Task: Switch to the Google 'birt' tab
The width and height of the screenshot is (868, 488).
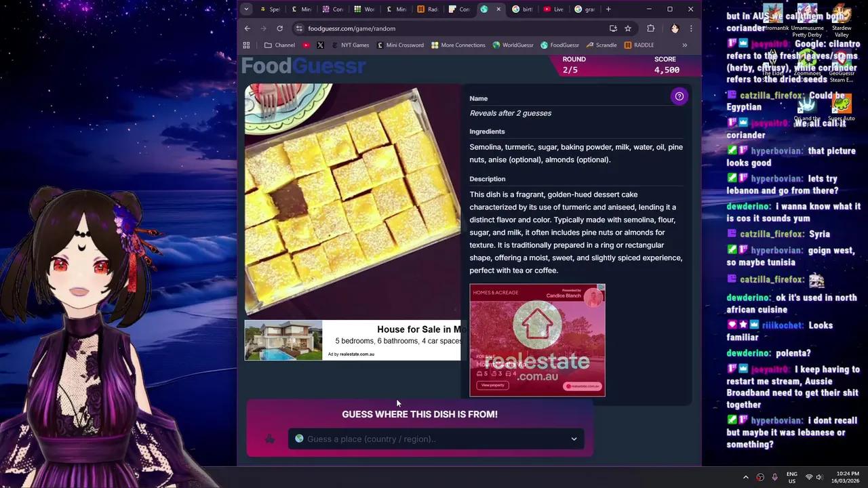Action: [x=522, y=9]
